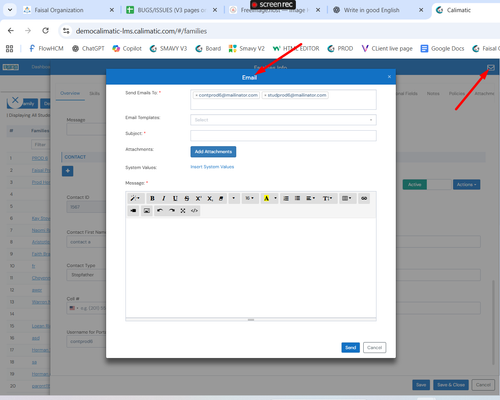Image resolution: width=500 pixels, height=400 pixels.
Task: Open line height dropdown
Action: [327, 198]
